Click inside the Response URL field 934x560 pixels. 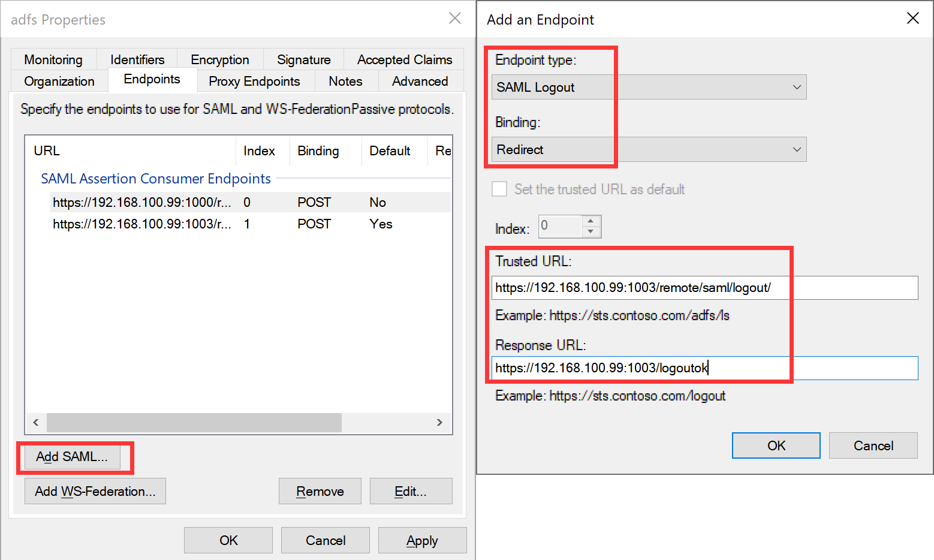(704, 368)
